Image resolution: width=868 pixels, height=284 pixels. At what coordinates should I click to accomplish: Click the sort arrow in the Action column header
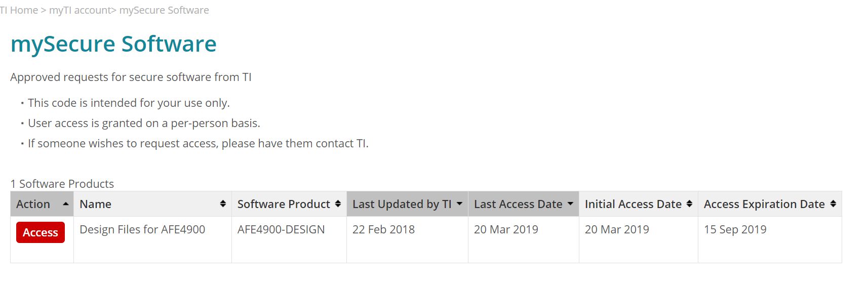(66, 204)
